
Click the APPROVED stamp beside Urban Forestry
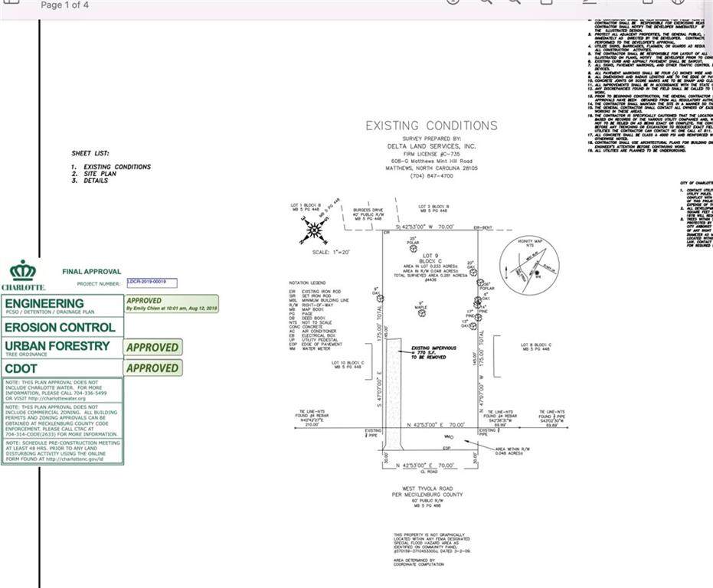point(153,348)
